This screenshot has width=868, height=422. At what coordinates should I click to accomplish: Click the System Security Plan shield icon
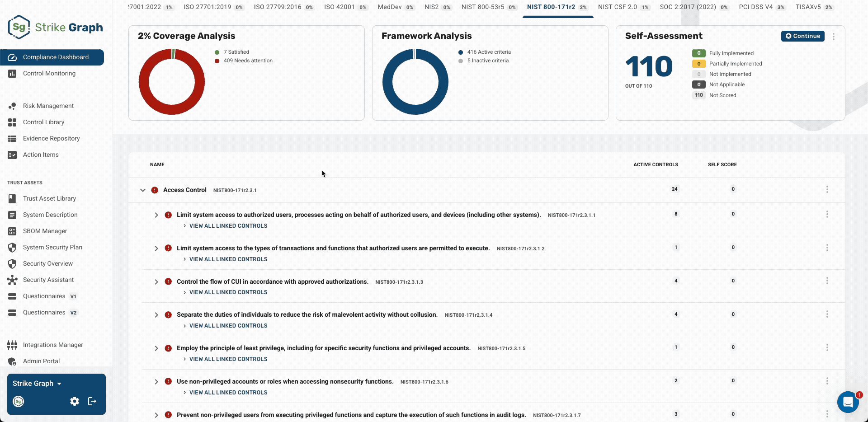(x=12, y=248)
